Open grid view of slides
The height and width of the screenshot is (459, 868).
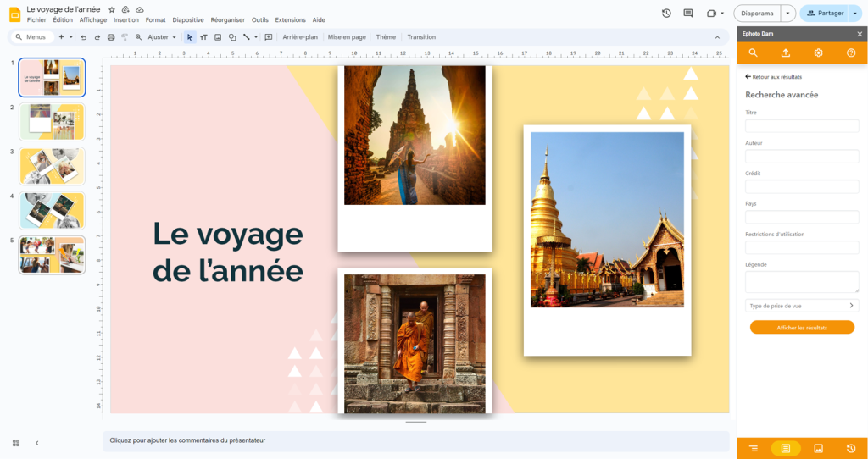(x=16, y=443)
